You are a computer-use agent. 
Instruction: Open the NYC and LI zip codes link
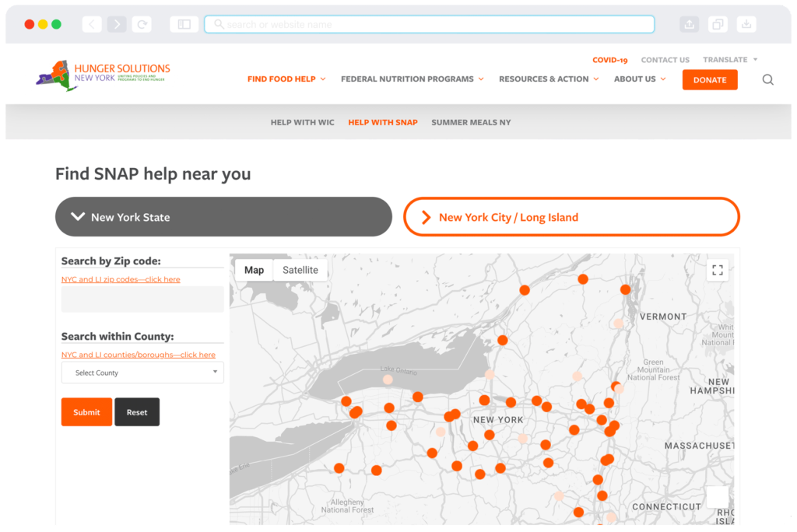pos(120,278)
